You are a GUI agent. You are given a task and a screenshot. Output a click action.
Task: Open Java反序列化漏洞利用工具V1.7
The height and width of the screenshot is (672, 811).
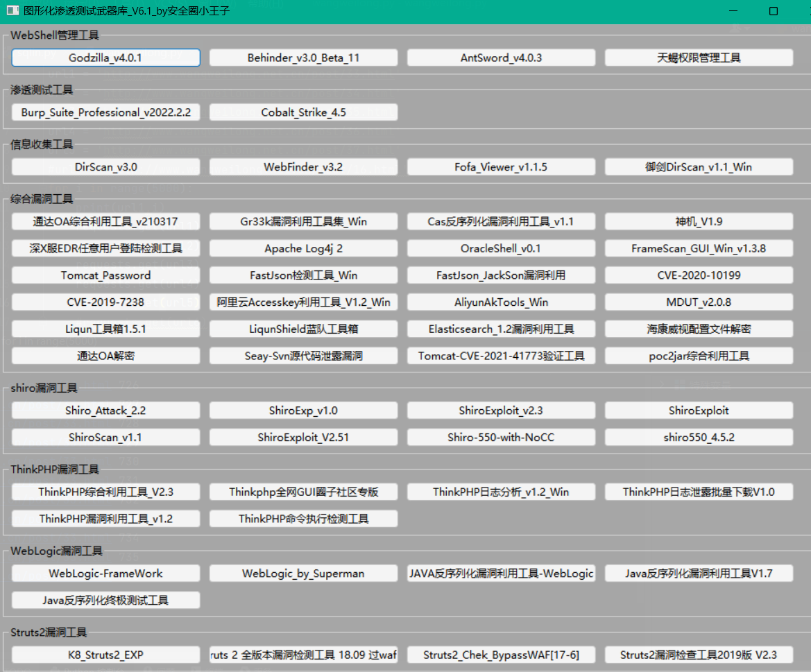699,574
